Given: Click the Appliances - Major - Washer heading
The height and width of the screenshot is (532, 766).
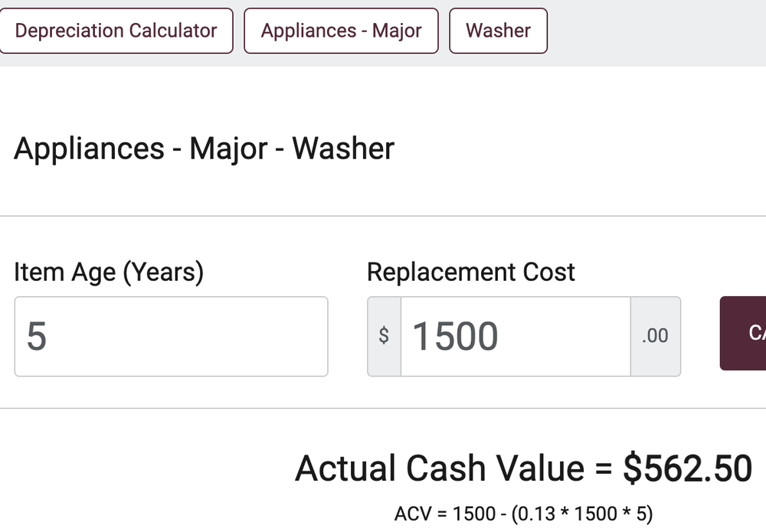Looking at the screenshot, I should tap(204, 148).
